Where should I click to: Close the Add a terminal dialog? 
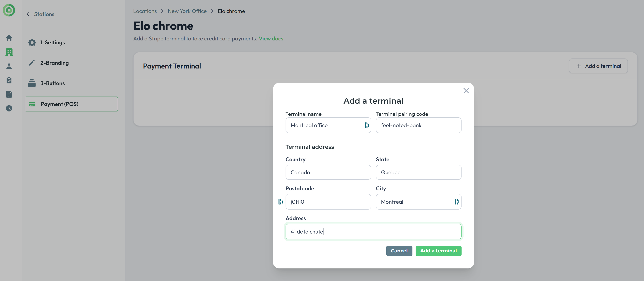466,91
